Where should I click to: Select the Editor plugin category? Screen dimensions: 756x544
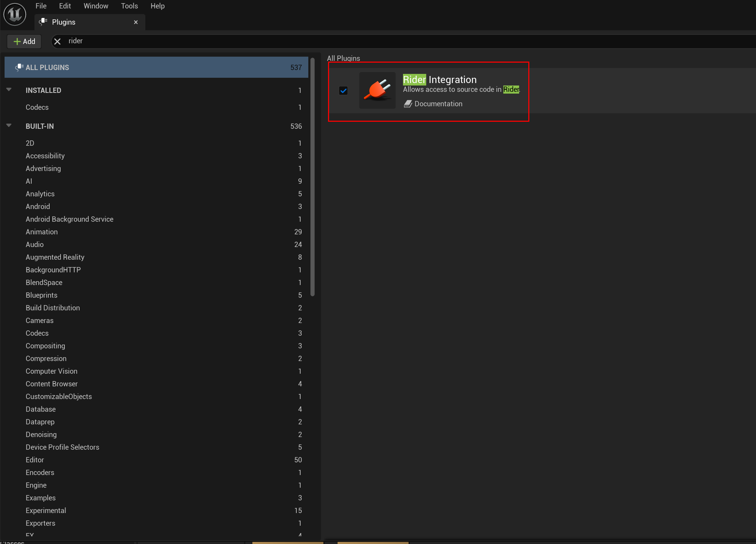pos(35,460)
